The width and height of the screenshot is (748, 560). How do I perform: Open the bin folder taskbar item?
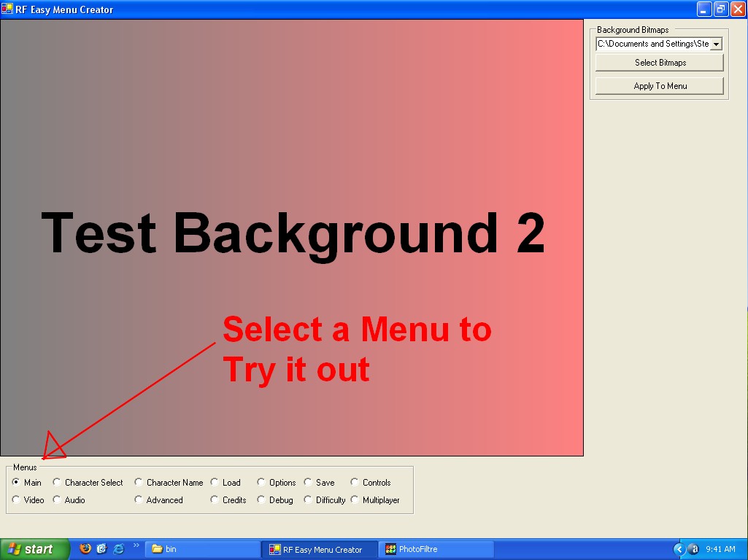point(202,549)
